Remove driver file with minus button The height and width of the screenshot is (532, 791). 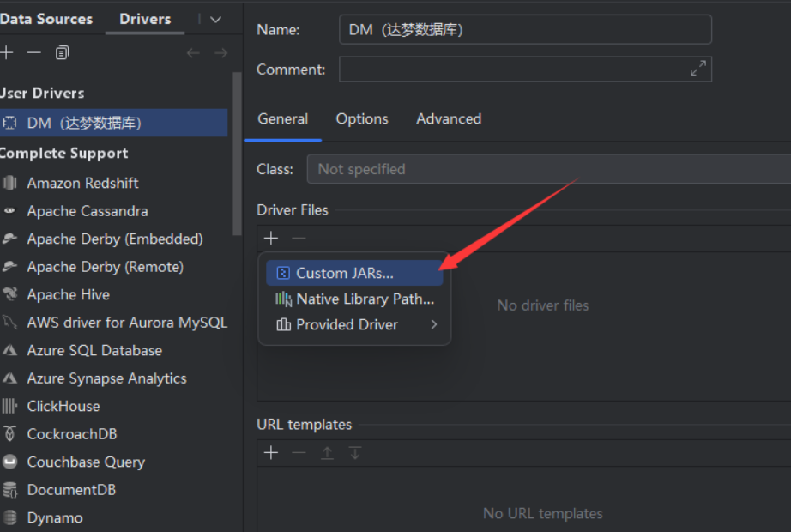click(x=299, y=238)
